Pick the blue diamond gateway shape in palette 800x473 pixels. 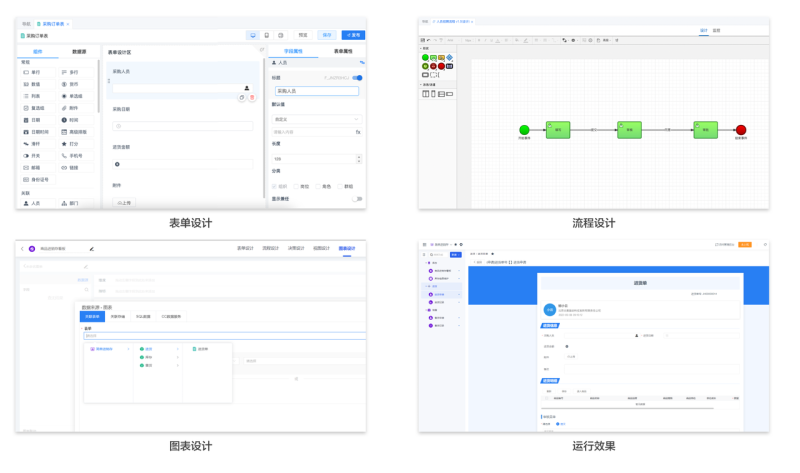pyautogui.click(x=449, y=58)
